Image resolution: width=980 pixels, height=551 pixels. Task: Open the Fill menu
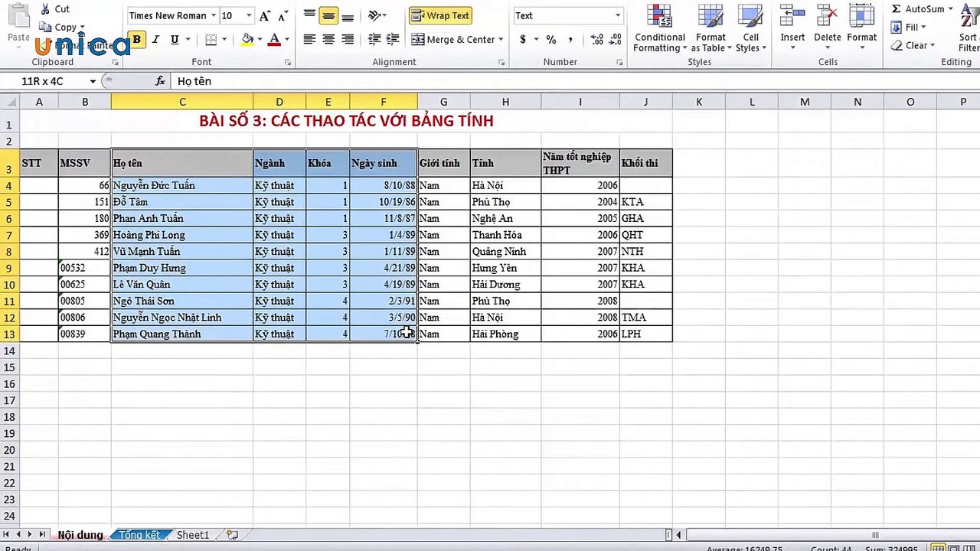910,28
